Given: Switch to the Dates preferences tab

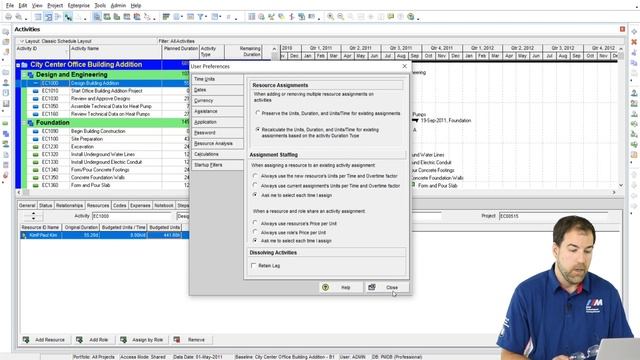Looking at the screenshot, I should click(217, 90).
